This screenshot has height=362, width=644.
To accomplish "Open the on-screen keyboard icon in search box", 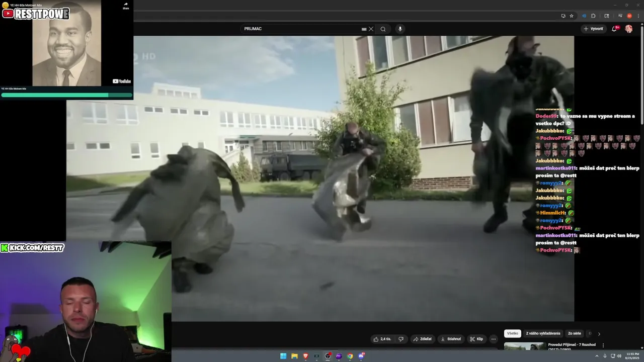I will 364,29.
